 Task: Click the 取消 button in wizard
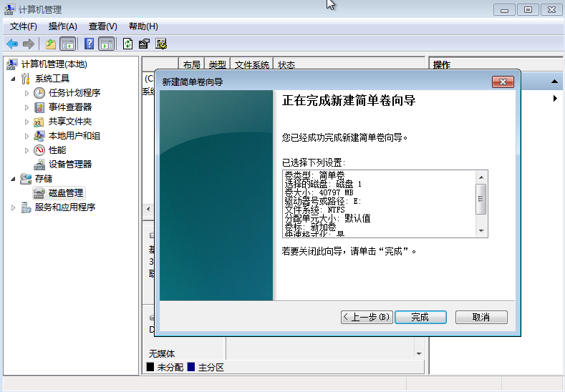point(481,317)
